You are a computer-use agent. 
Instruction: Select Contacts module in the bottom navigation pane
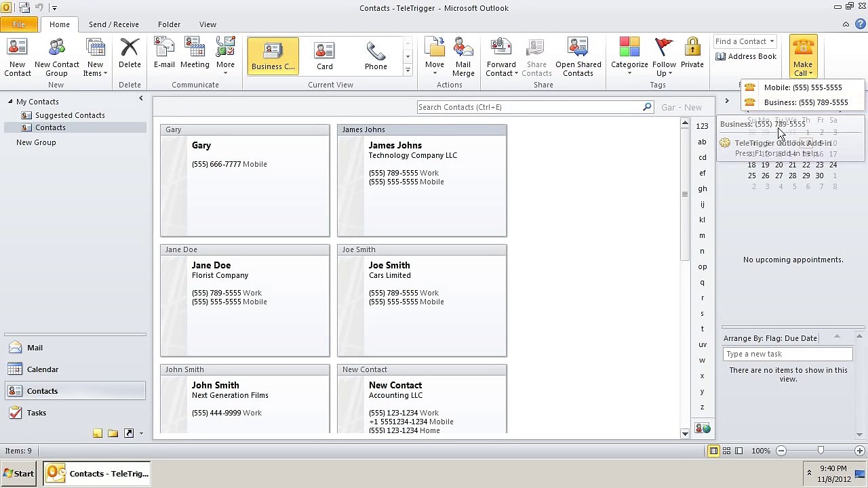(75, 391)
